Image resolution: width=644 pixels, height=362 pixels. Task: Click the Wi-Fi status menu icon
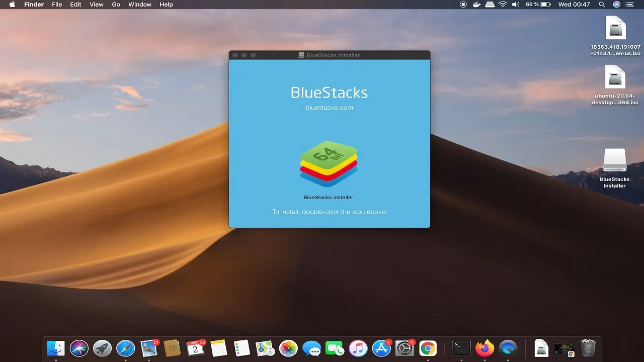tap(503, 5)
